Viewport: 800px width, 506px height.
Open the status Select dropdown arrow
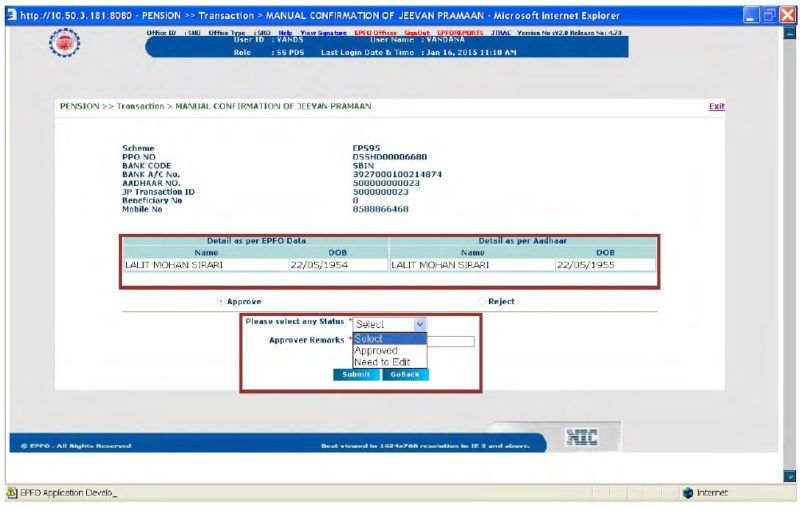pos(419,324)
